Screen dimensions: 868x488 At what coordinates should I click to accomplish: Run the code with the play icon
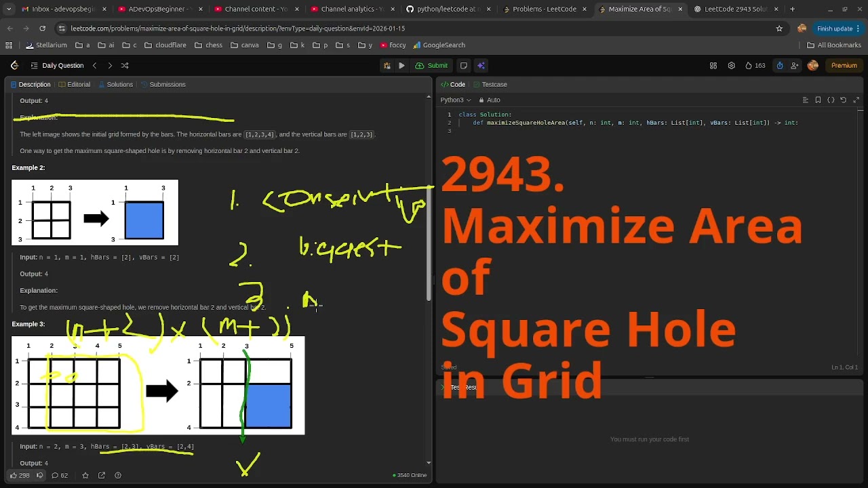tap(401, 66)
